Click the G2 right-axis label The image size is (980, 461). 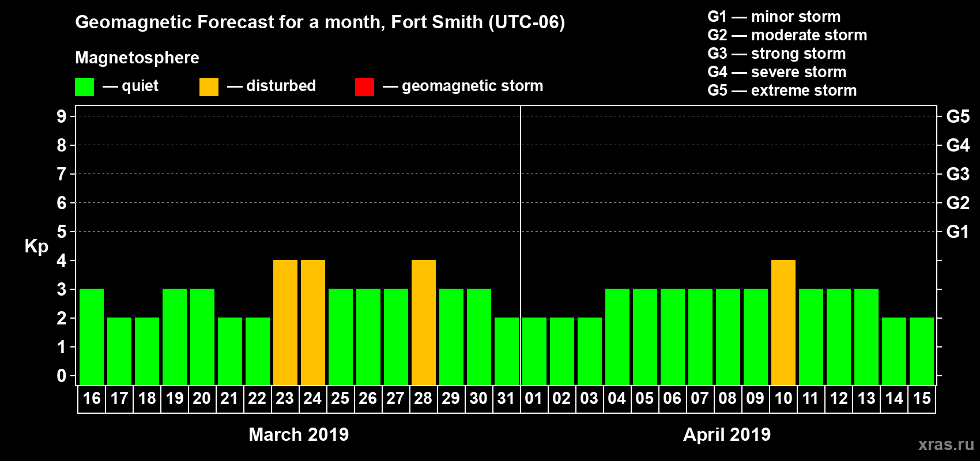click(x=958, y=203)
